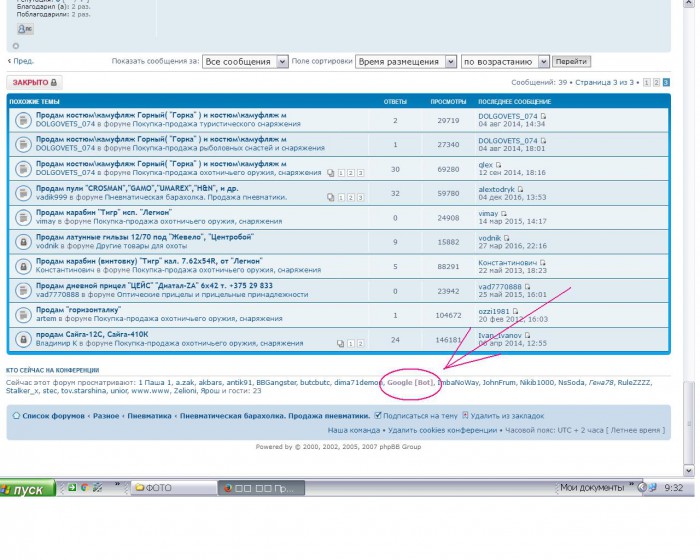Click topic icon for 'Продам горизонталку'

pyautogui.click(x=21, y=315)
